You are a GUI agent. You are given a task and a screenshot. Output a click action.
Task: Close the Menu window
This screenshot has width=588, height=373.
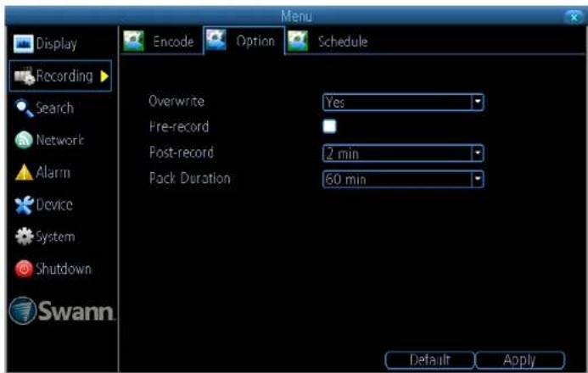tap(574, 17)
